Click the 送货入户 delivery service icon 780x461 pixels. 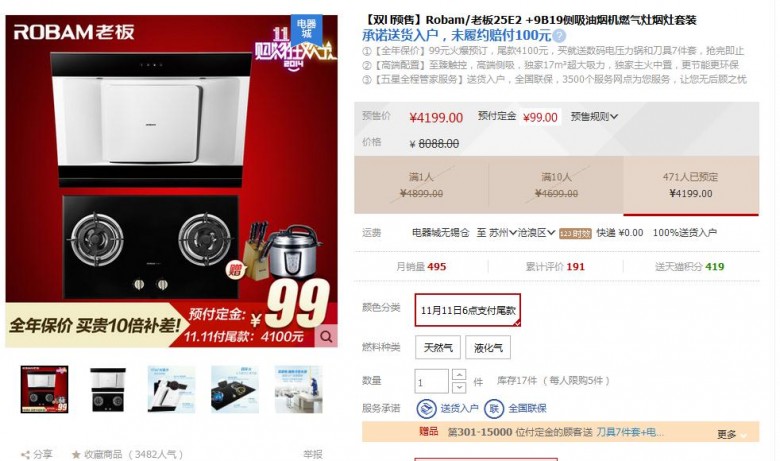(426, 409)
